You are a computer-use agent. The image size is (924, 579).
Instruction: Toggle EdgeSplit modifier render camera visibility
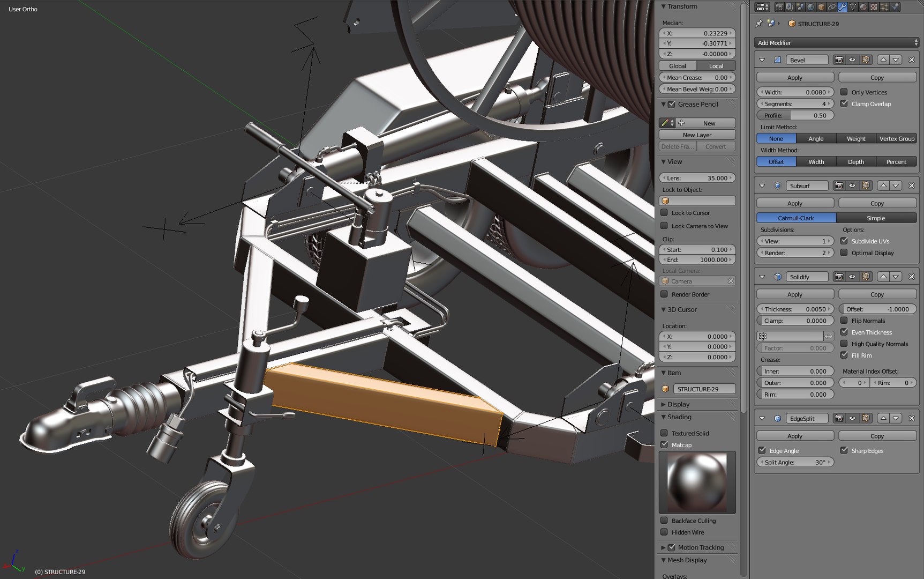[x=839, y=418]
